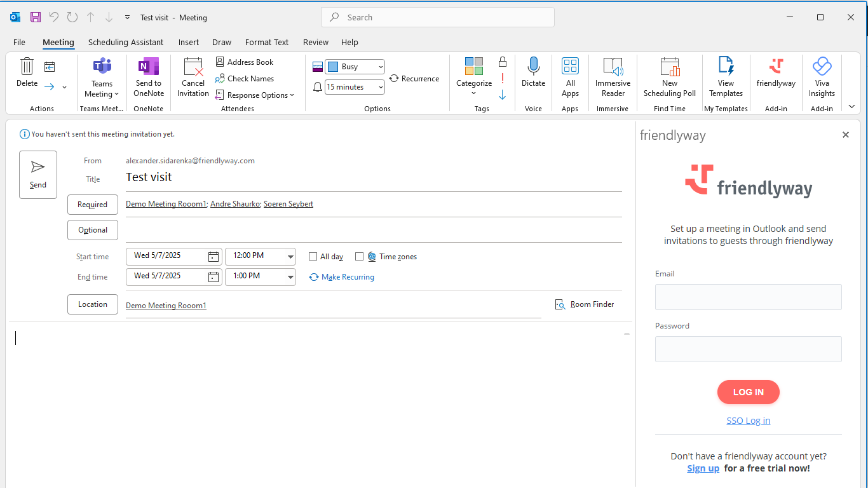Click the Search box in the title bar
The image size is (868, 488).
[x=438, y=17]
